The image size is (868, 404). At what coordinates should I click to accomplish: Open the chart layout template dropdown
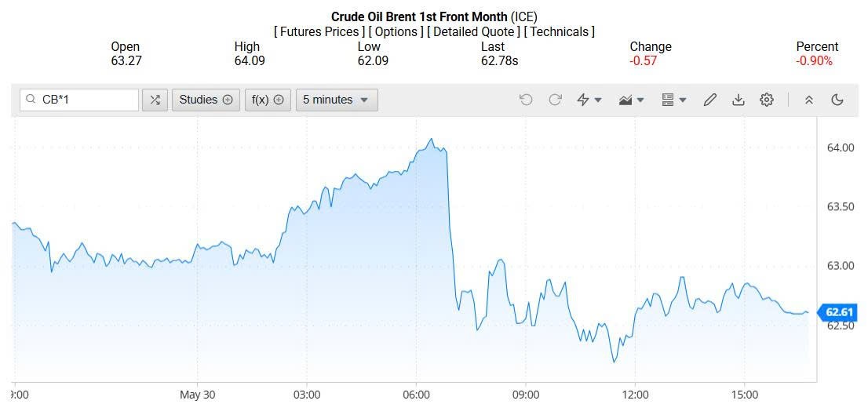coord(673,100)
